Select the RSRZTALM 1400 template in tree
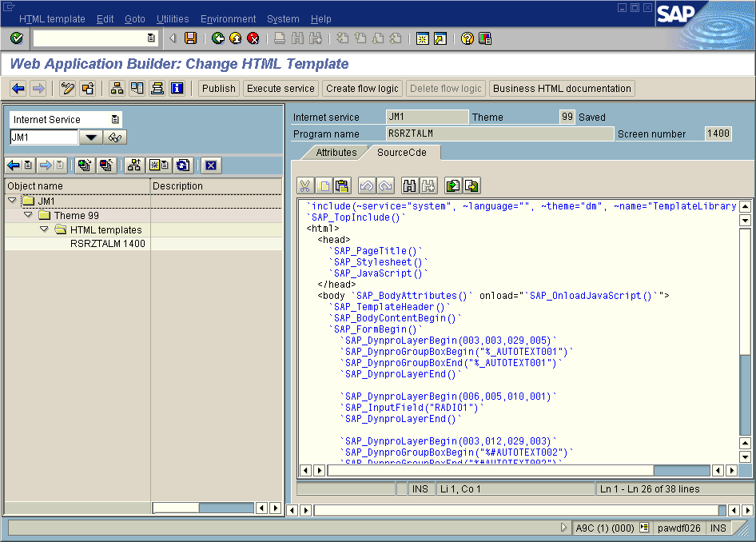This screenshot has height=542, width=756. point(108,244)
